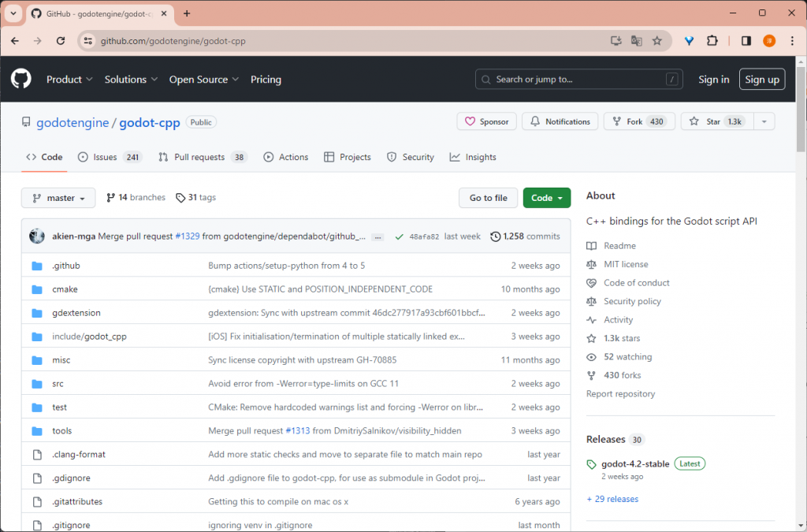This screenshot has width=807, height=532.
Task: Open the master branch dropdown
Action: (58, 198)
